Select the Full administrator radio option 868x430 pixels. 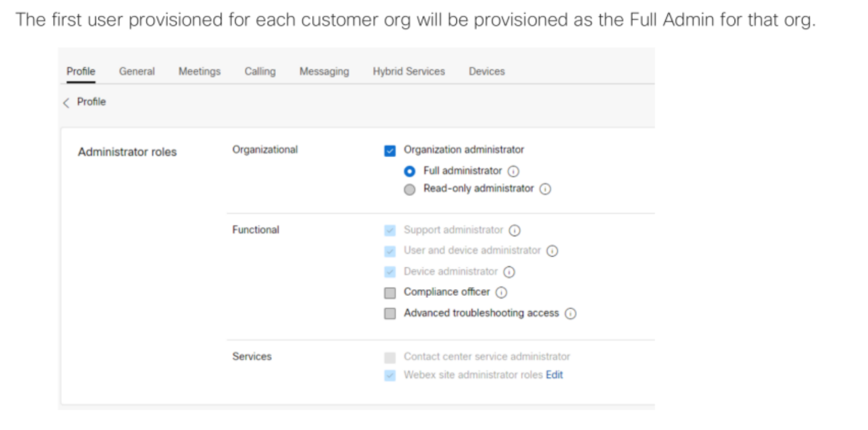(409, 171)
